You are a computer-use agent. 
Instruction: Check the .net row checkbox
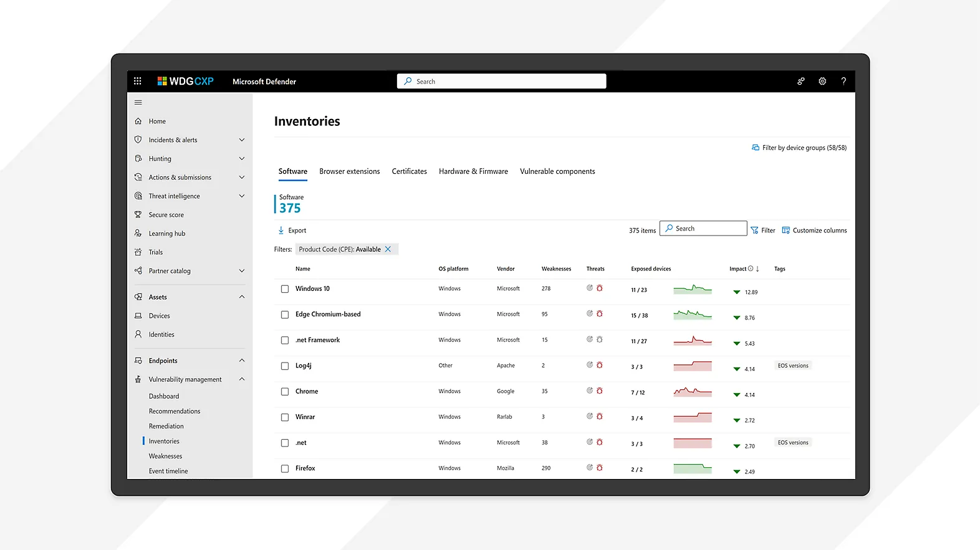coord(285,443)
